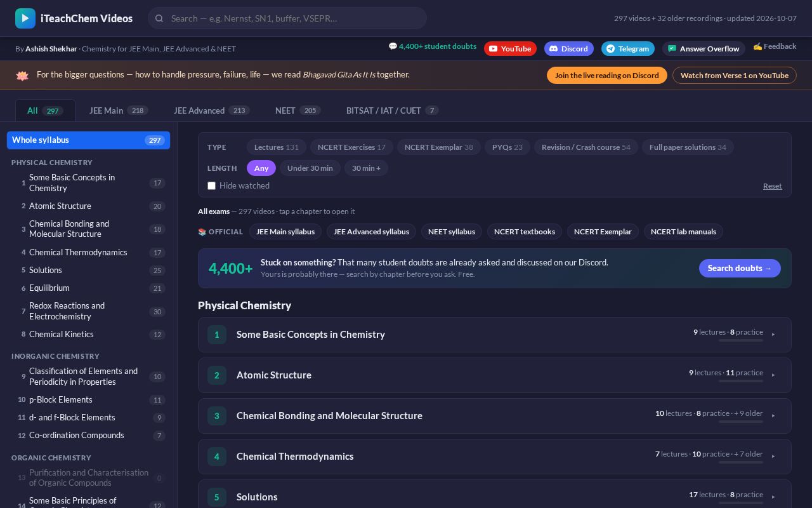Click the video search input field
This screenshot has height=508, width=812.
287,18
